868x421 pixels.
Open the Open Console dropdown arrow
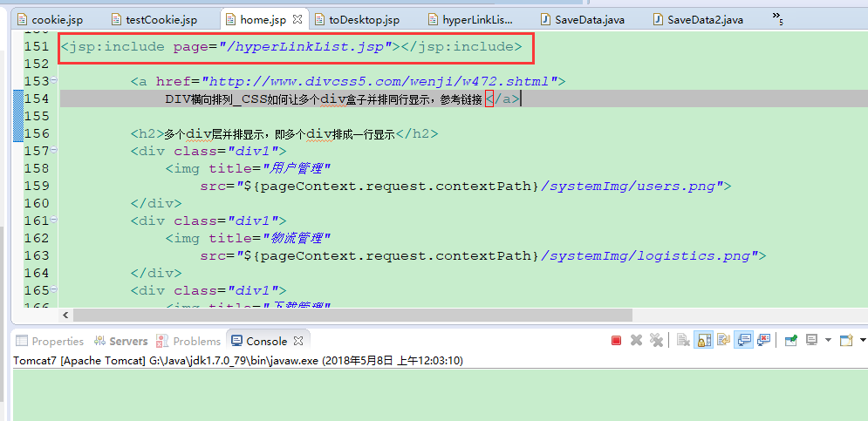pos(863,340)
